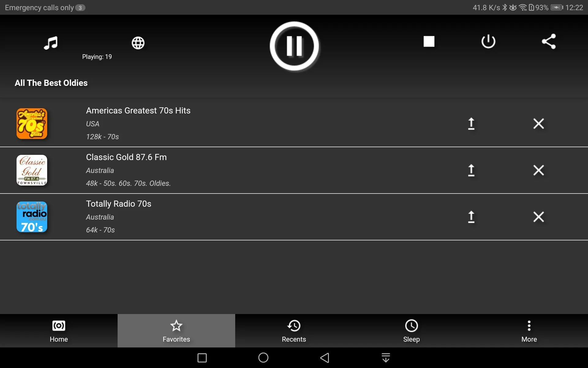Upload Americas Greatest 70s Hits station

[471, 123]
